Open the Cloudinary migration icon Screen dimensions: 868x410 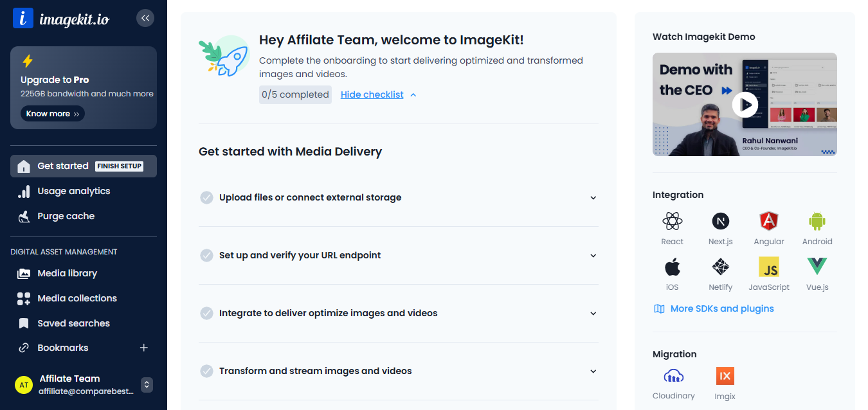pyautogui.click(x=673, y=376)
